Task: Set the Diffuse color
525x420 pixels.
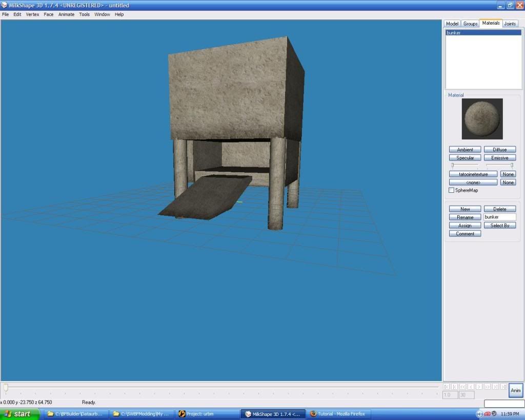Action: [x=499, y=149]
